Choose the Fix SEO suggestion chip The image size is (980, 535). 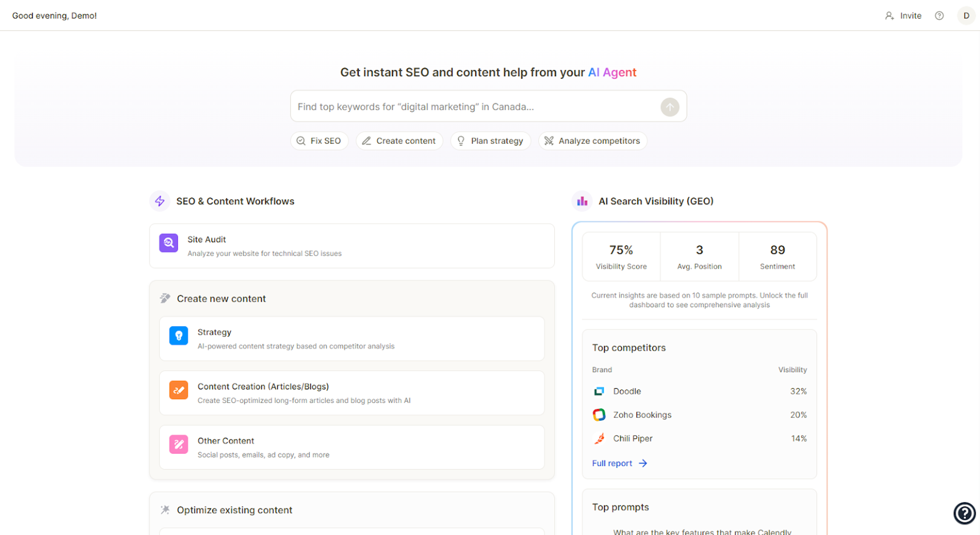[320, 141]
